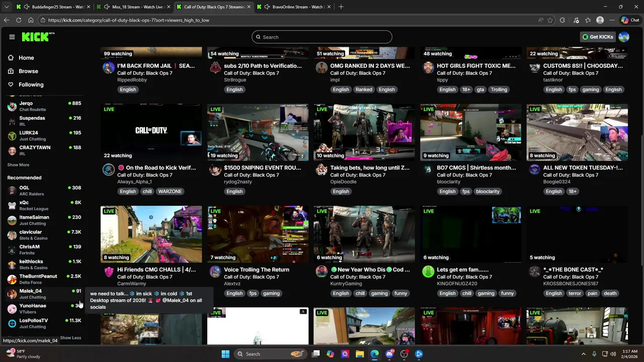Open the $1500 SNIPING EVENT stream thumbnail
Screen dimensions: 644x362
258,132
